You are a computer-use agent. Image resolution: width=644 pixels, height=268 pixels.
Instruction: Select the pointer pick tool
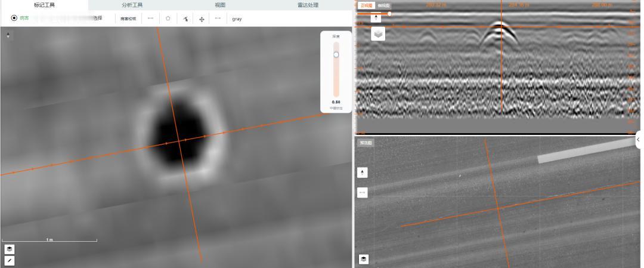click(x=185, y=19)
